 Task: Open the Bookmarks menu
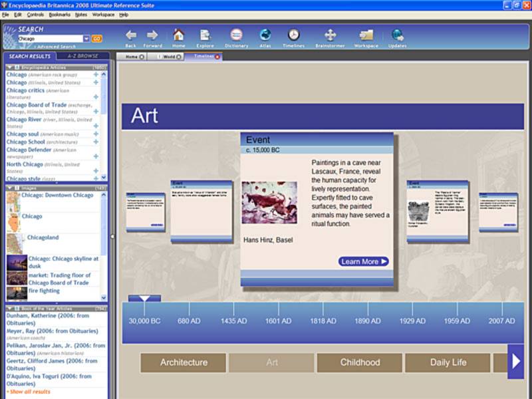(x=60, y=15)
